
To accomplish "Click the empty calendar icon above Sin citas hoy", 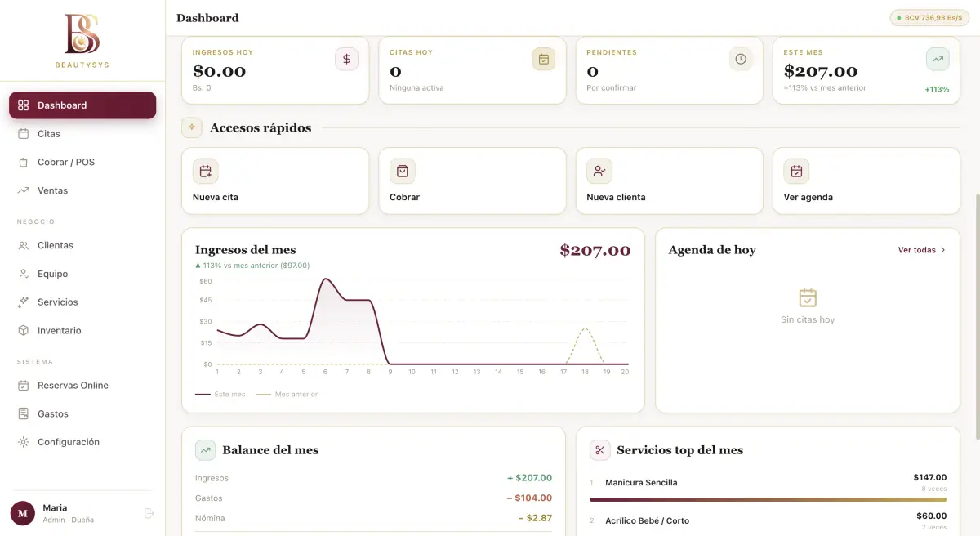I will click(808, 297).
